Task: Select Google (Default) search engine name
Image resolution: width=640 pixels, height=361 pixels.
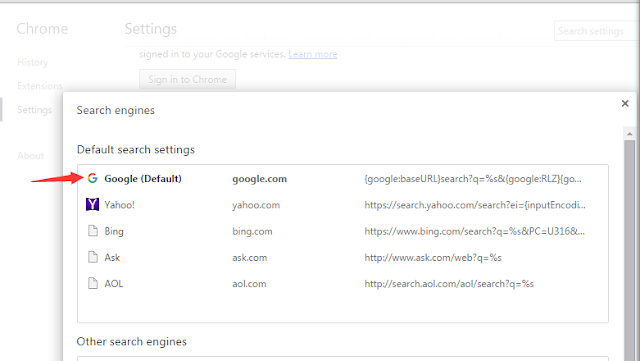Action: (143, 179)
